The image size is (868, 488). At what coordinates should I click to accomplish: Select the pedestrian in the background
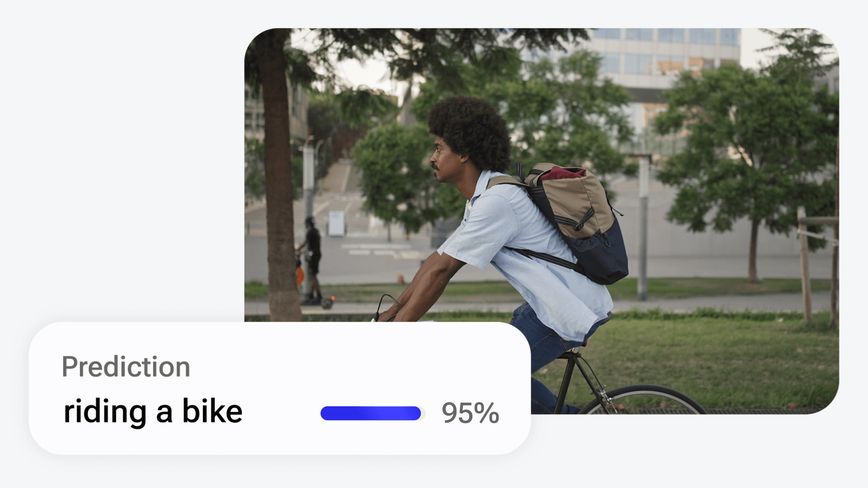point(312,258)
